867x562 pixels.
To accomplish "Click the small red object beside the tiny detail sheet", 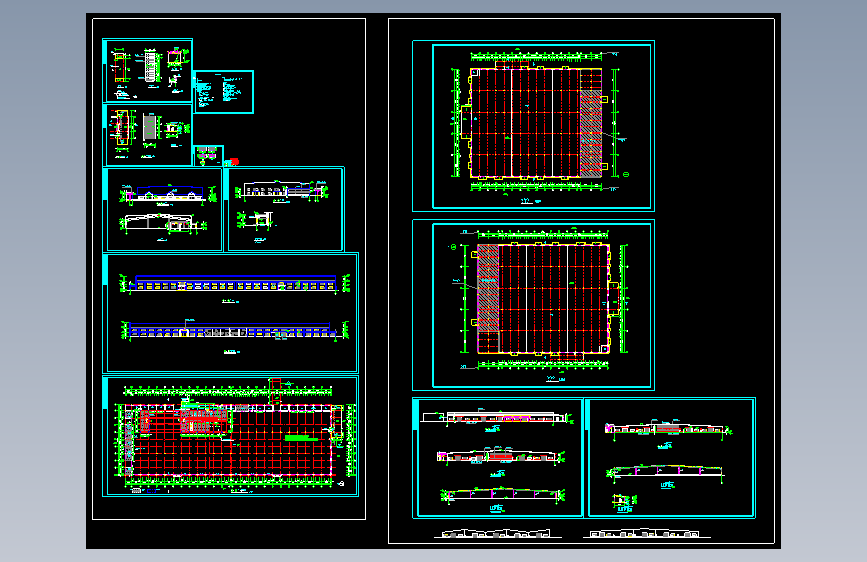I will click(234, 162).
